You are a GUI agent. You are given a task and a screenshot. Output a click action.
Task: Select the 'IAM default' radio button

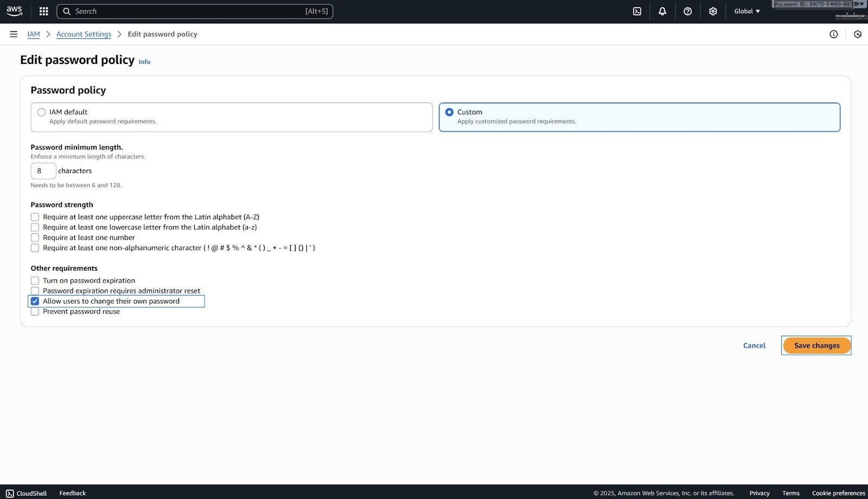click(x=41, y=112)
